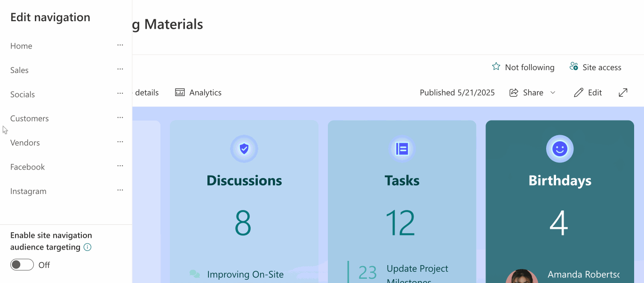
Task: Select Socials navigation link
Action: pyautogui.click(x=23, y=94)
